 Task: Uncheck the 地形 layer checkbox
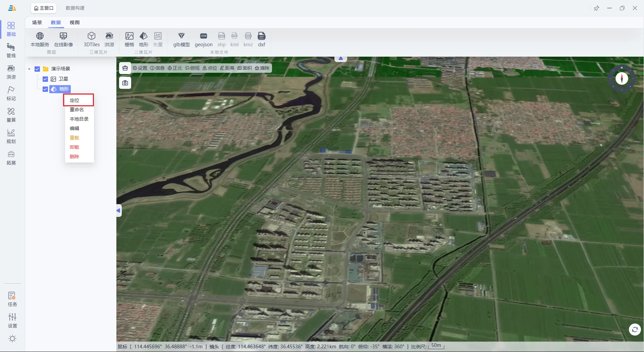pyautogui.click(x=45, y=89)
